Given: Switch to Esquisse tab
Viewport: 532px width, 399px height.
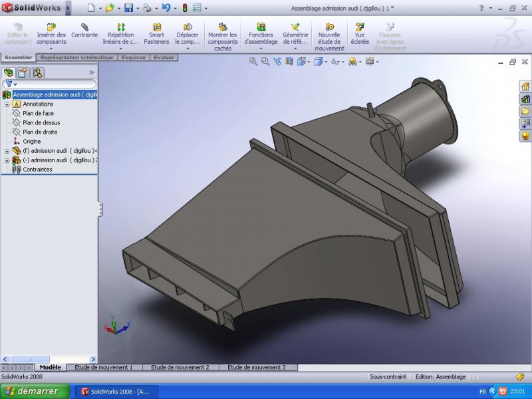Looking at the screenshot, I should [134, 57].
